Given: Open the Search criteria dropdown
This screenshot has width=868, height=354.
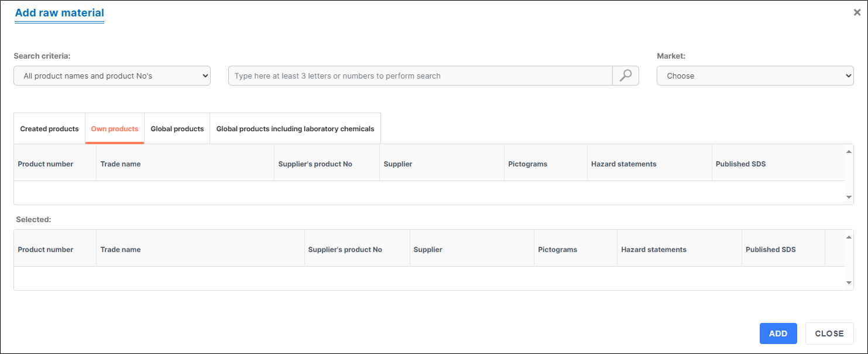Looking at the screenshot, I should [112, 76].
